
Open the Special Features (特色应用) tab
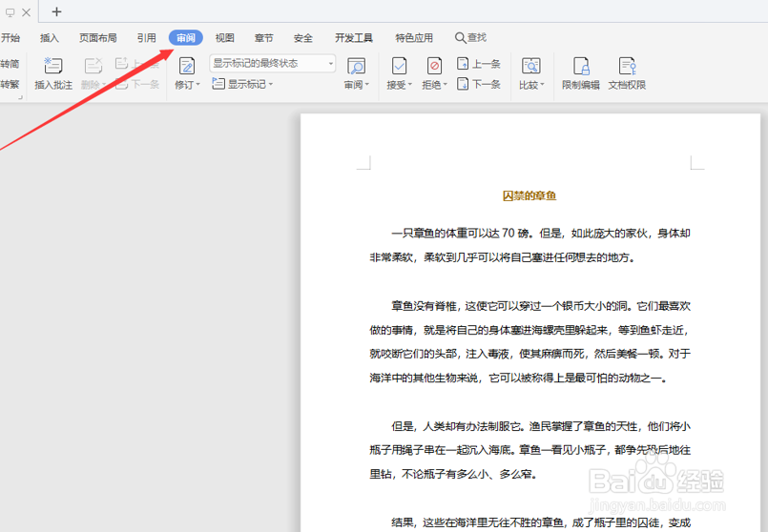click(x=414, y=38)
